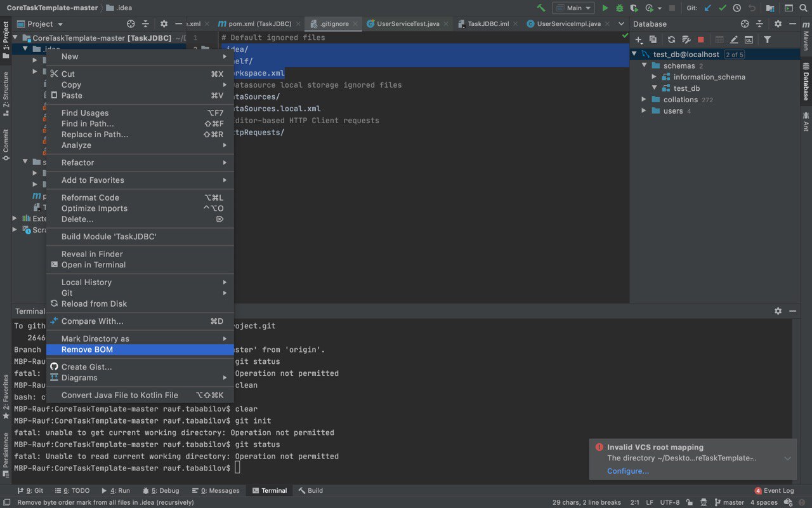
Task: Click the Database filter funnel icon
Action: click(x=767, y=39)
